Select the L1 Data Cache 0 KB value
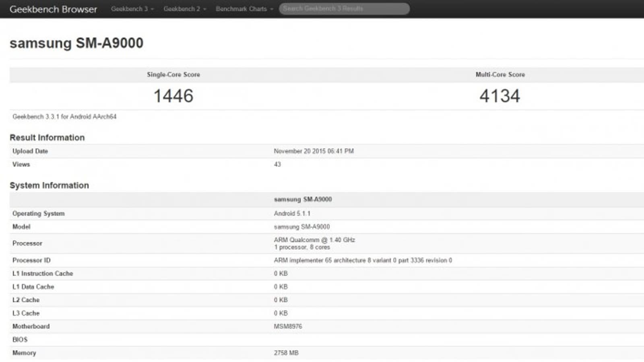The image size is (644, 362). (x=281, y=287)
